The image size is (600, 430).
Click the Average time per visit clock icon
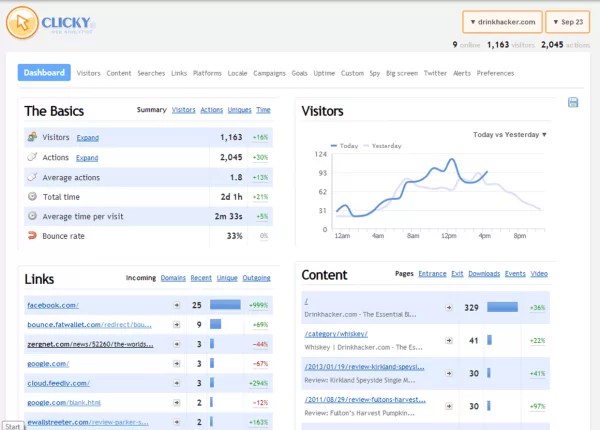[32, 216]
